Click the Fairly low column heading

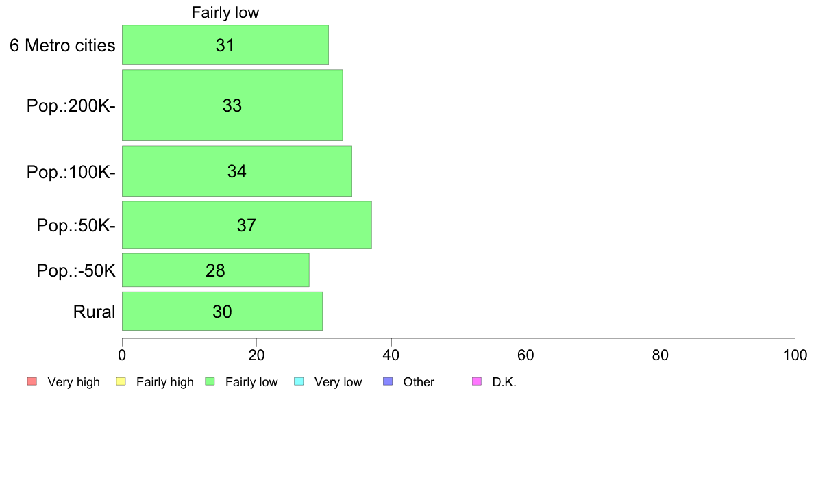225,12
